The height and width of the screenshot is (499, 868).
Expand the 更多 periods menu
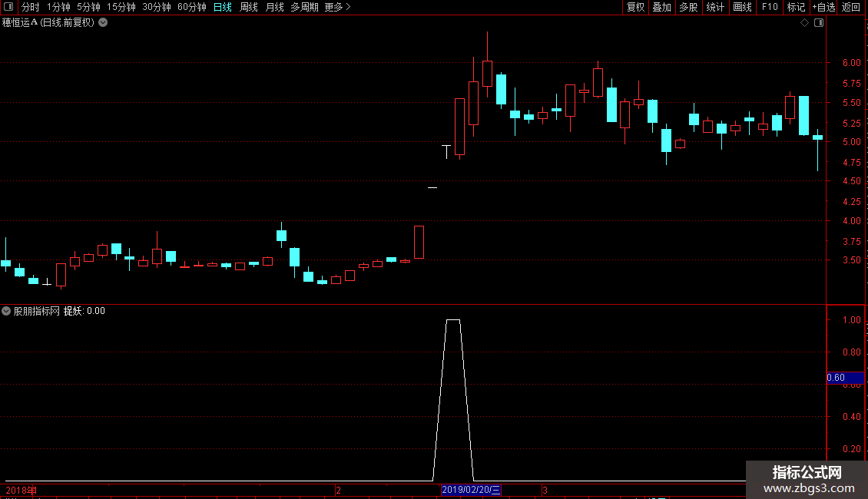pyautogui.click(x=337, y=7)
